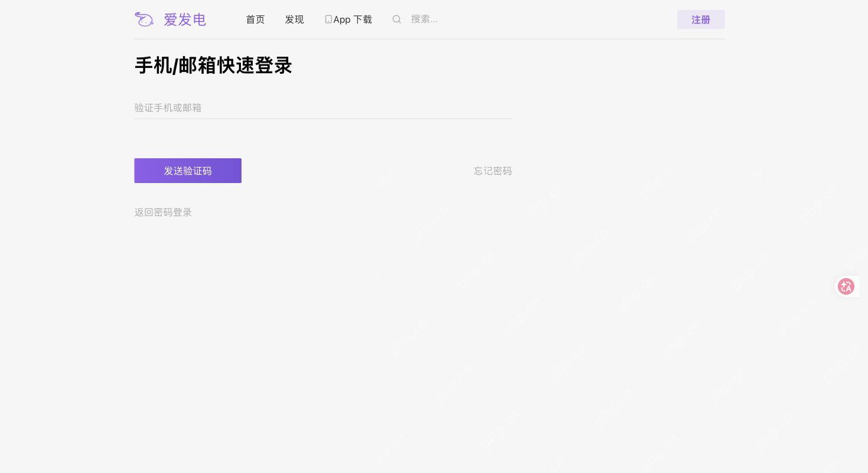Go to 首页 in the navigation
The width and height of the screenshot is (868, 473).
coord(255,19)
